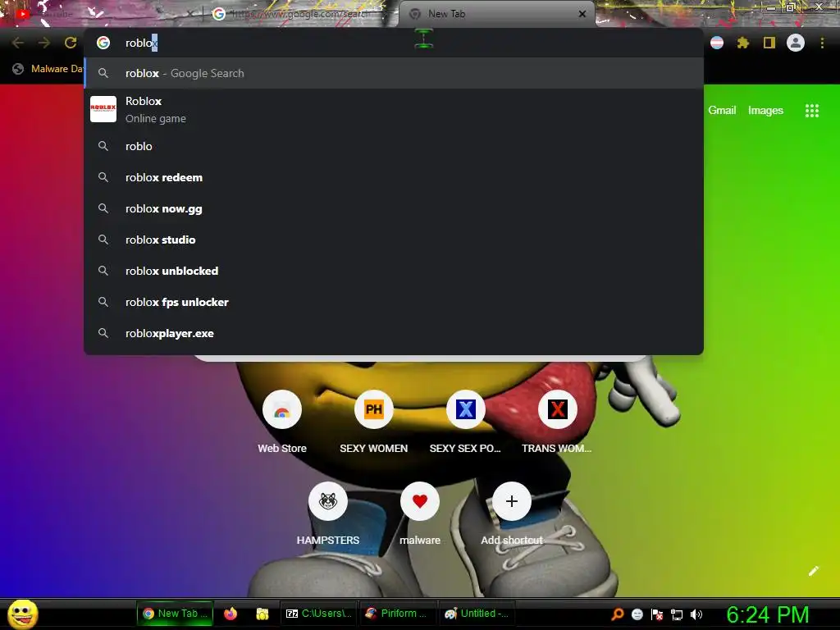Screen dimensions: 840x630
Task: Open Images link
Action: tap(765, 111)
